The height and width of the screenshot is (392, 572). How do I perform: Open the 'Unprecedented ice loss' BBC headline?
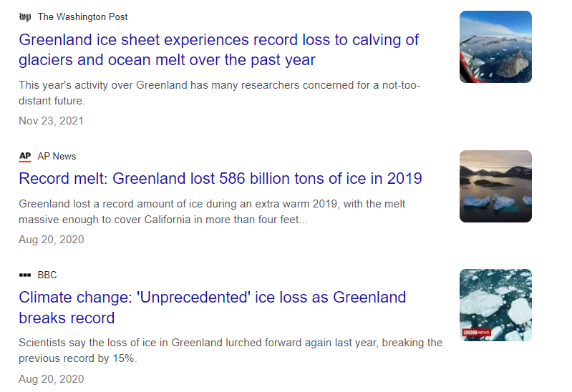[x=213, y=308]
